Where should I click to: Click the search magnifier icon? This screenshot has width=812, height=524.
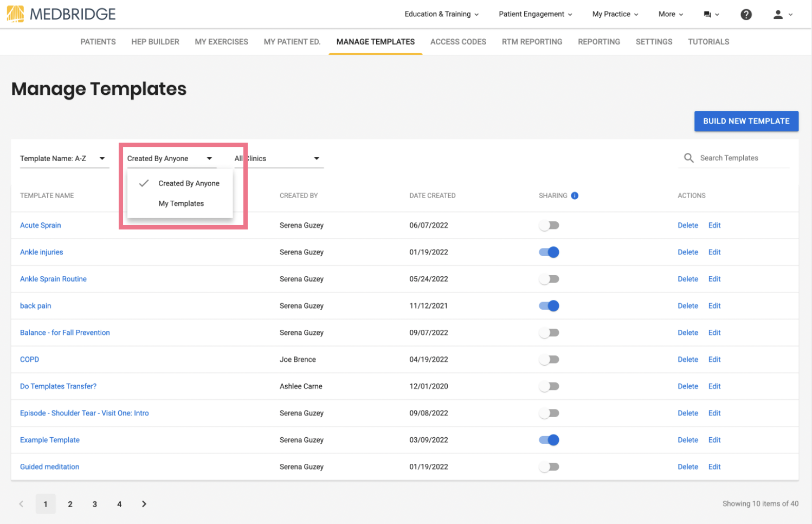688,158
